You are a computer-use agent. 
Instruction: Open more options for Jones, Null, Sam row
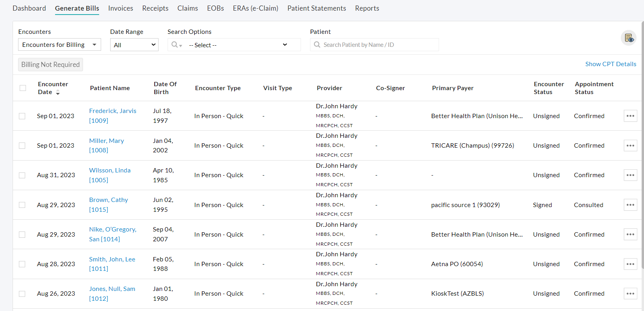630,294
